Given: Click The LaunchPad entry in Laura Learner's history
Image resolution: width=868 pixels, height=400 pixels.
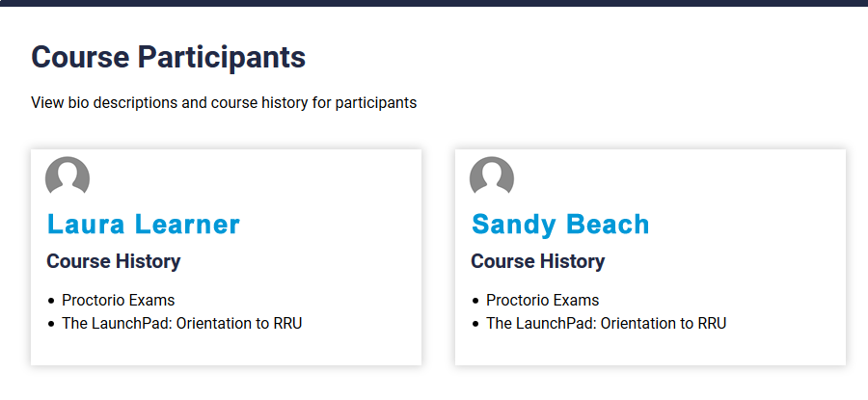Looking at the screenshot, I should coord(182,323).
